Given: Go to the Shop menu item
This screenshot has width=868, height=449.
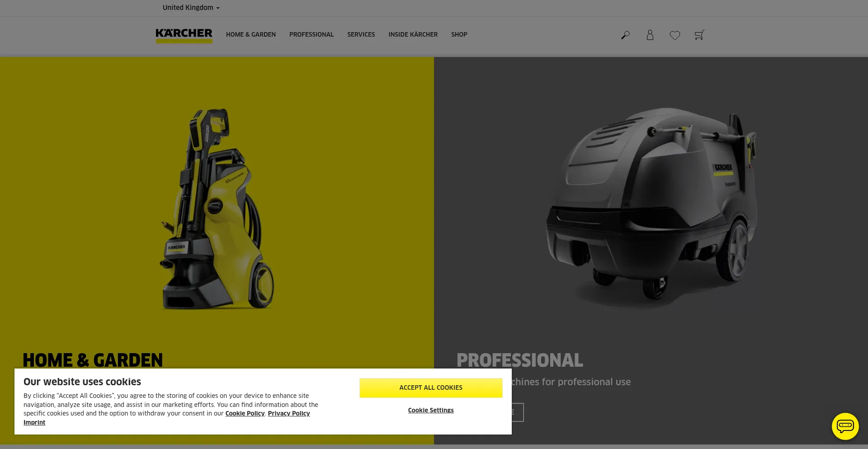Looking at the screenshot, I should pos(459,34).
